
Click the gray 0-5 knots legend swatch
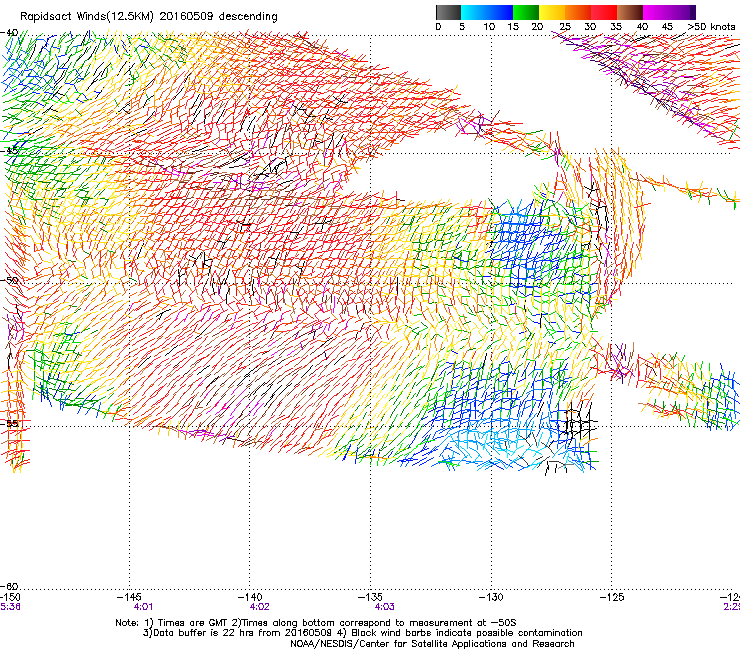click(448, 12)
